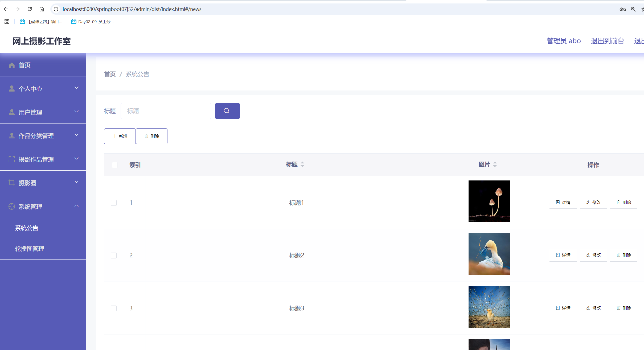Expand the 个人中心 sidebar menu
Screen dimensions: 644x350
point(43,88)
